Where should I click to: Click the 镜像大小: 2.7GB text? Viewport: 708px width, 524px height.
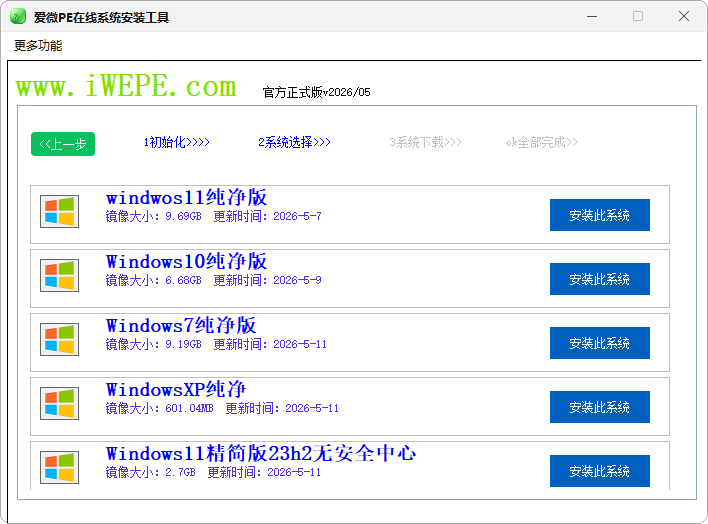point(151,473)
